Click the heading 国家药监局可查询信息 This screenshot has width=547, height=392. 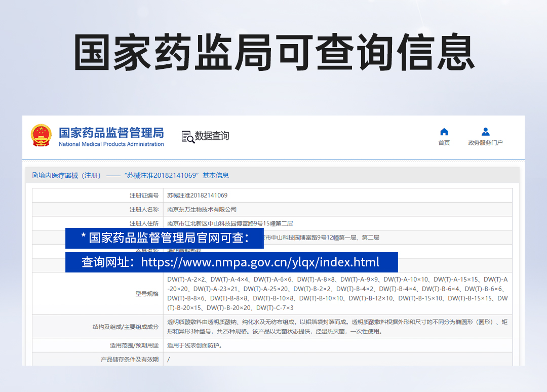[274, 52]
